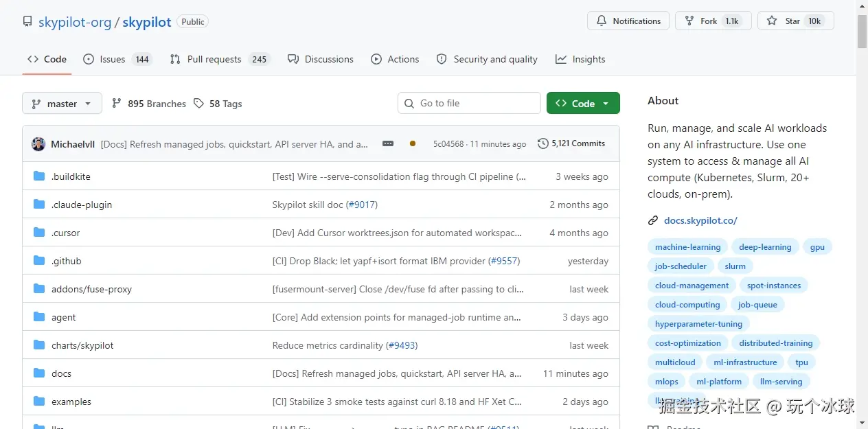Screen dimensions: 868x429
Task: Open the 5,121 Commits history
Action: pyautogui.click(x=571, y=143)
